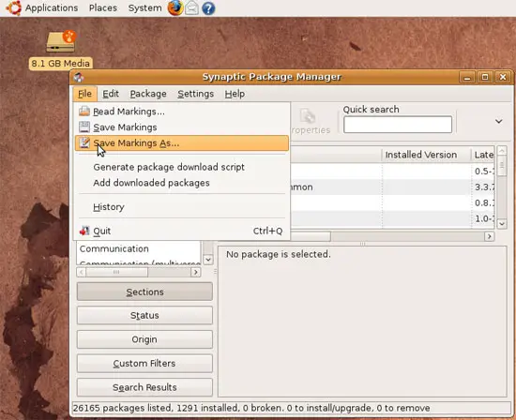The height and width of the screenshot is (420, 516).
Task: Select Generate package download script
Action: point(182,167)
